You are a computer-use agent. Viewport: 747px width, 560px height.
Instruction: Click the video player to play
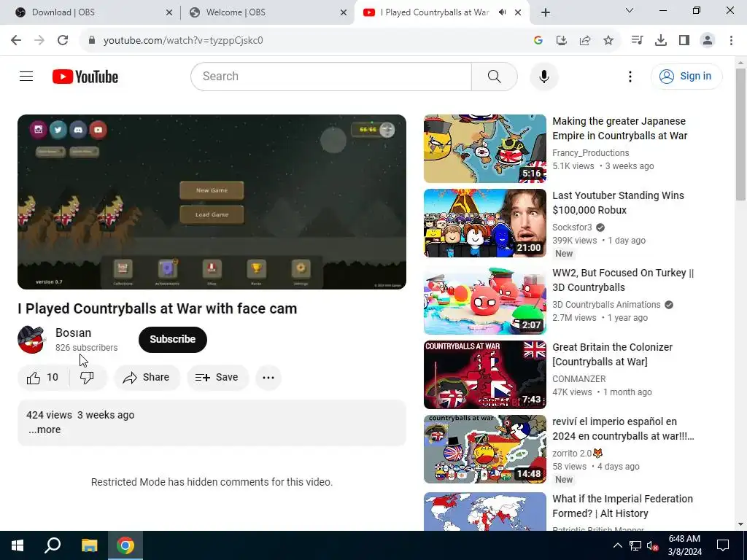(x=212, y=202)
